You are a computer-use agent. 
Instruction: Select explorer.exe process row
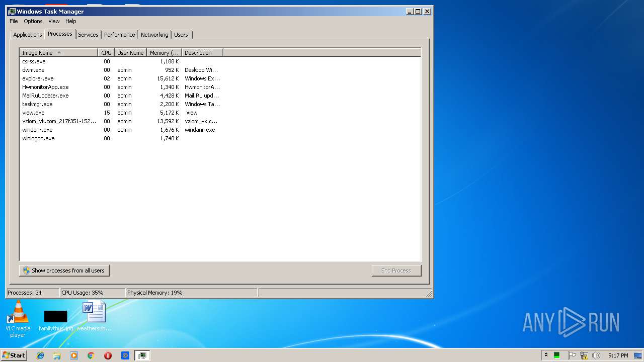click(x=121, y=78)
